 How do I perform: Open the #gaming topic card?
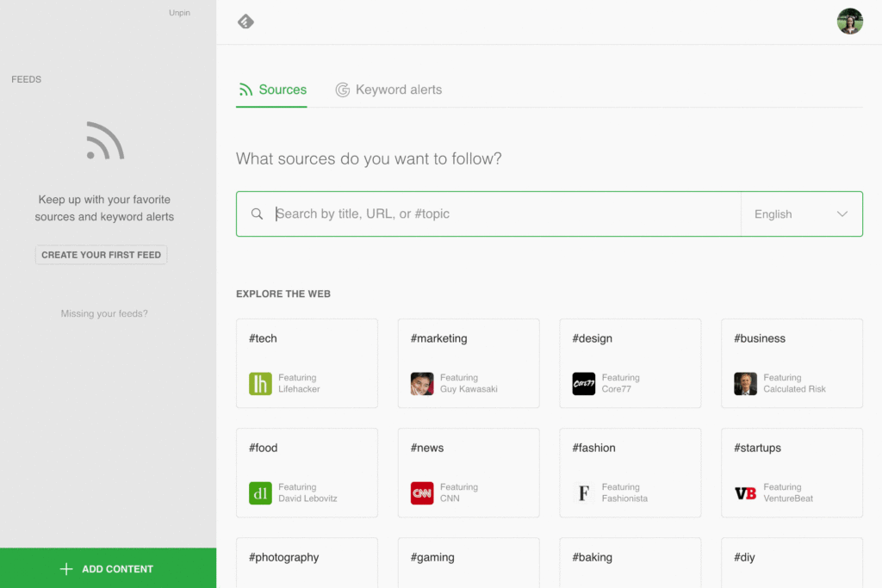469,563
